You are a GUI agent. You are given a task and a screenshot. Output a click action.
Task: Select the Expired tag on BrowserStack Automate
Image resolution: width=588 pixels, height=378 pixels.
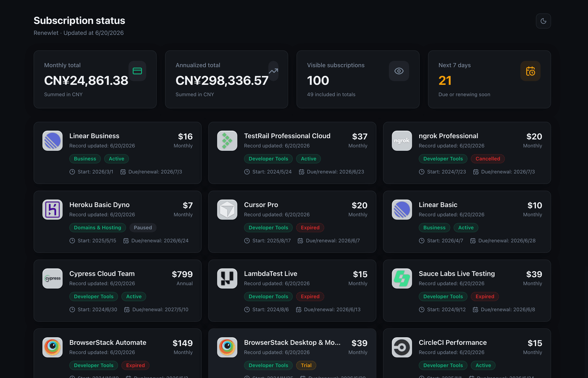tap(136, 365)
